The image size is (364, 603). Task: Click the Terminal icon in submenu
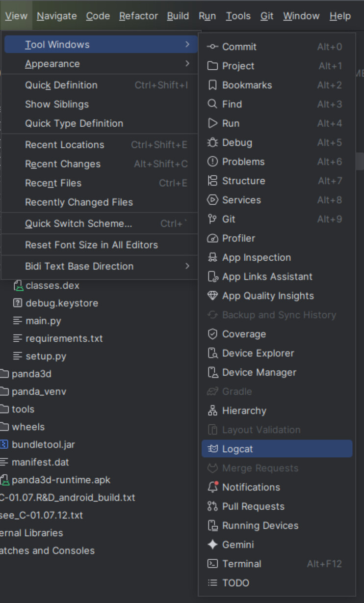[212, 564]
